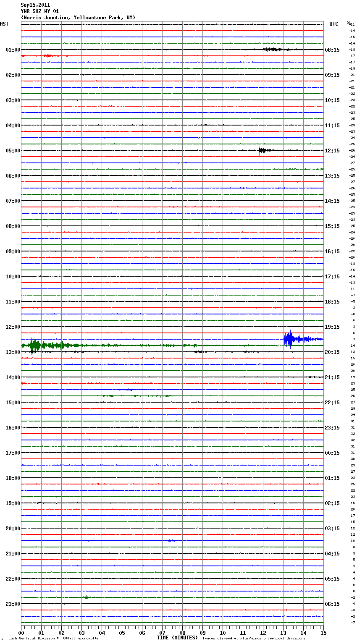Viewport: 357px width, 644px height.
Task: Select the 23:00 MST time label
Action: click(13, 604)
